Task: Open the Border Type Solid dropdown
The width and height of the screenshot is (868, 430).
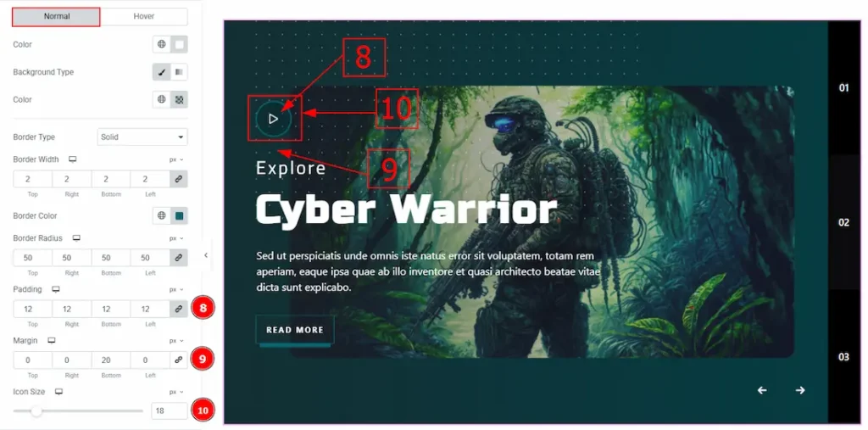Action: point(142,137)
